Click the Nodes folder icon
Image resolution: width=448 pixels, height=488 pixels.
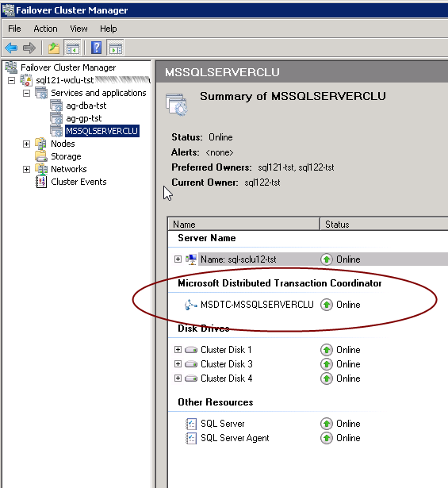click(x=41, y=144)
